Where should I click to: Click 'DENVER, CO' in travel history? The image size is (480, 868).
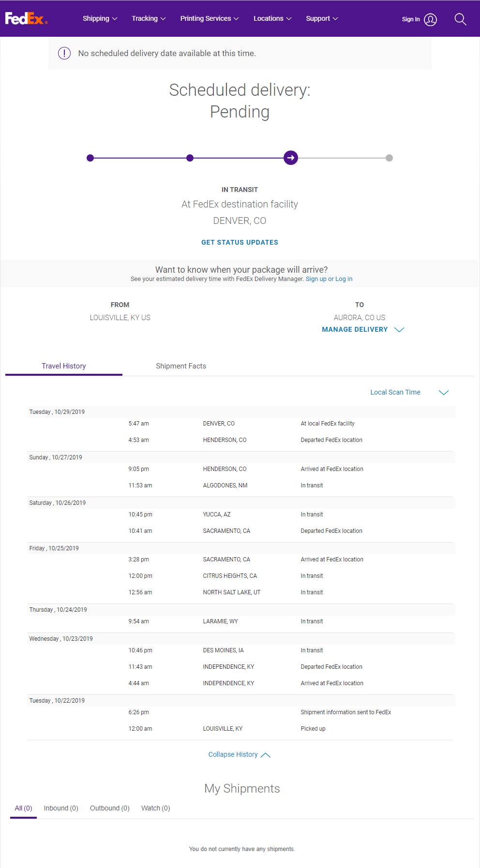(x=219, y=424)
